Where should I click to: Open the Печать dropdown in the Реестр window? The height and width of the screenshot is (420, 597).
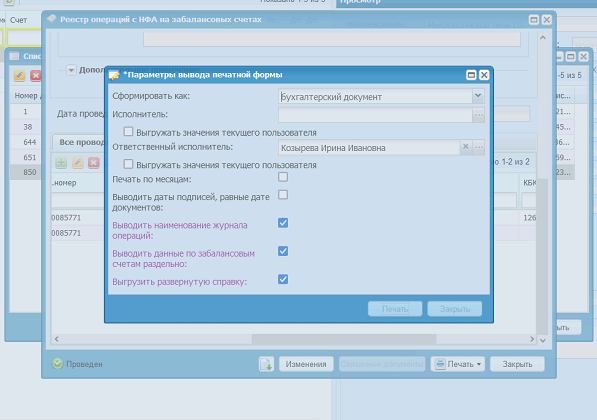point(458,364)
